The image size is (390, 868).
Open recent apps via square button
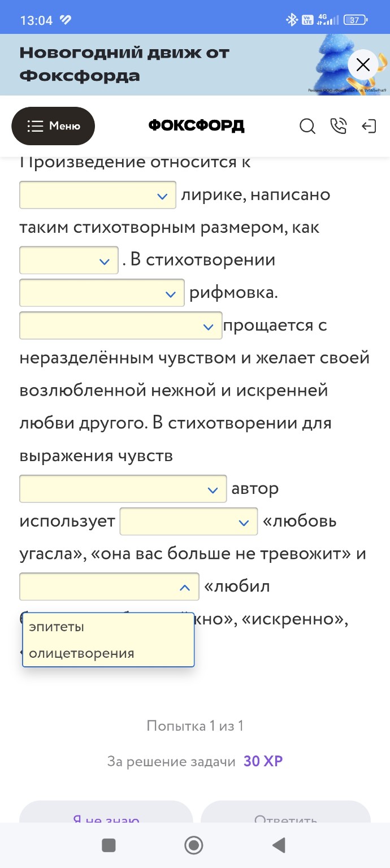[107, 845]
